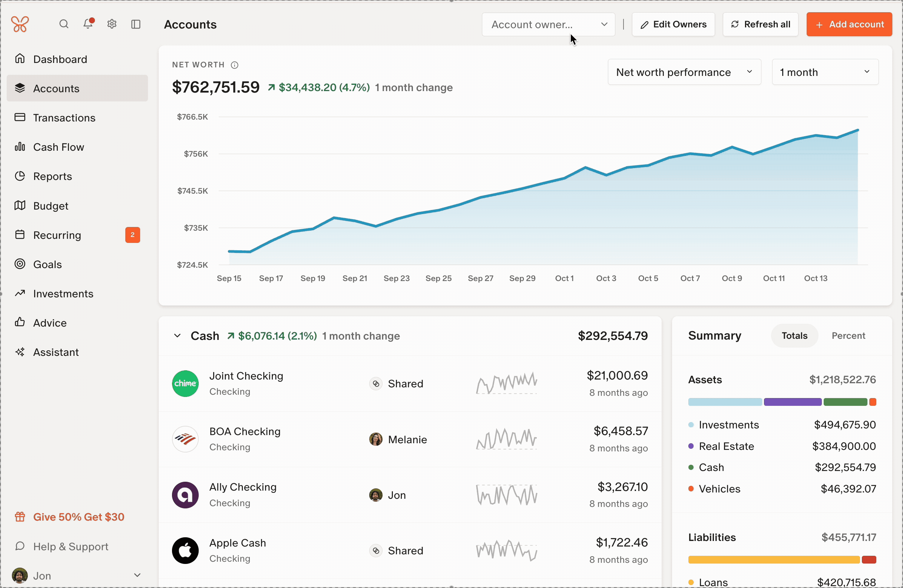903x588 pixels.
Task: Click the Refresh all button
Action: (x=760, y=25)
